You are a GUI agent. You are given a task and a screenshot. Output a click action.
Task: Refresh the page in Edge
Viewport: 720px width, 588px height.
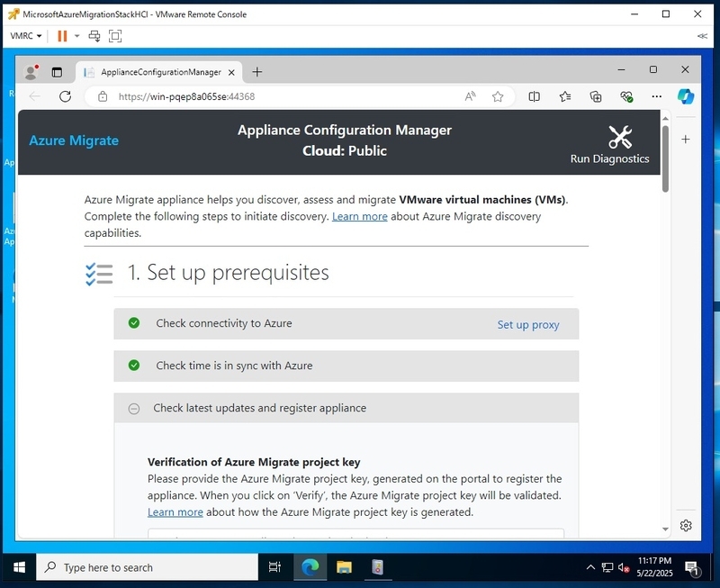65,96
